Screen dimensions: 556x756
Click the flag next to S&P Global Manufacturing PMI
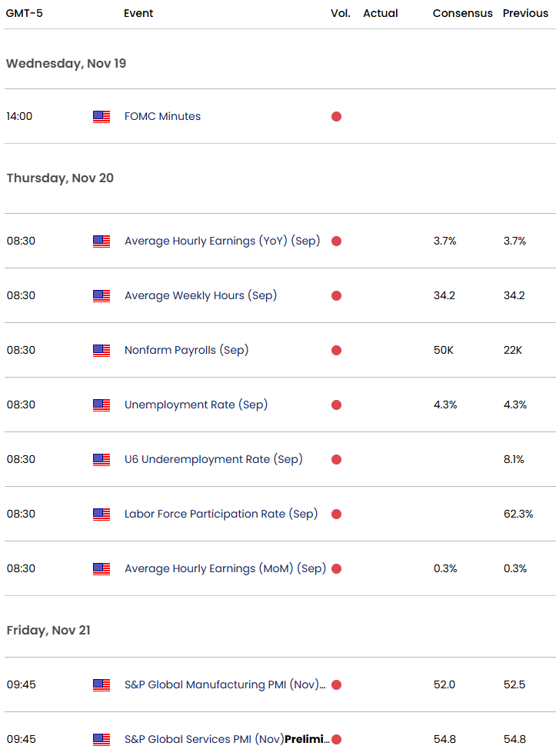tap(102, 685)
